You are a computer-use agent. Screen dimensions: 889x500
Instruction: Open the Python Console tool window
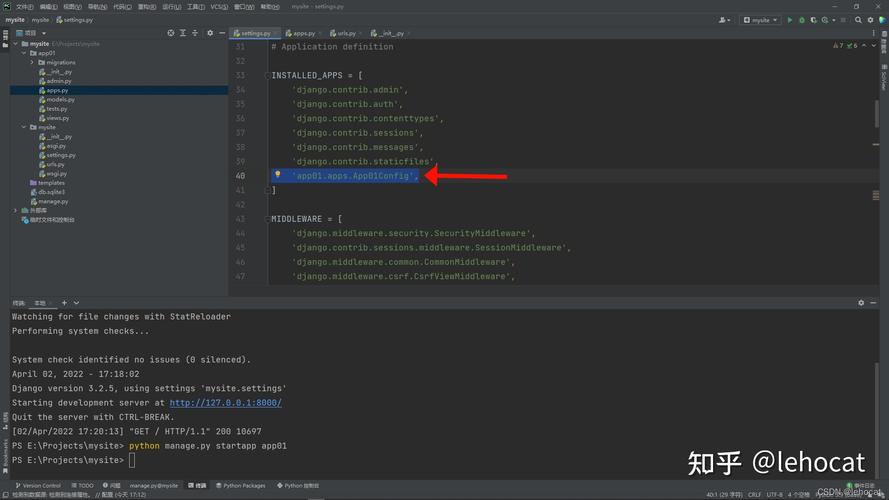point(298,485)
